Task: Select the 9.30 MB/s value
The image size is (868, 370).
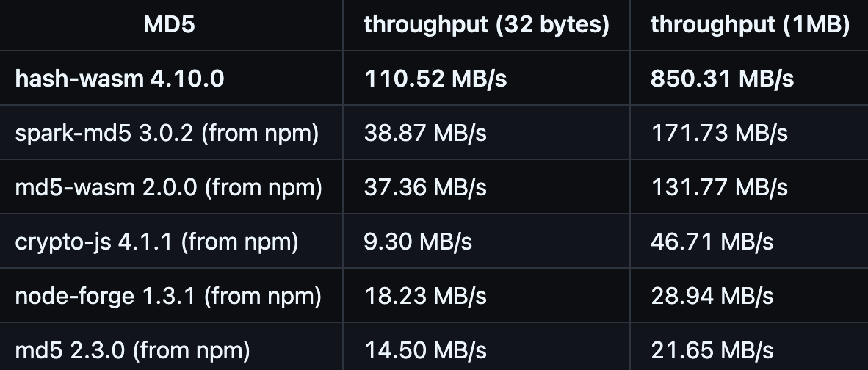Action: (x=419, y=242)
